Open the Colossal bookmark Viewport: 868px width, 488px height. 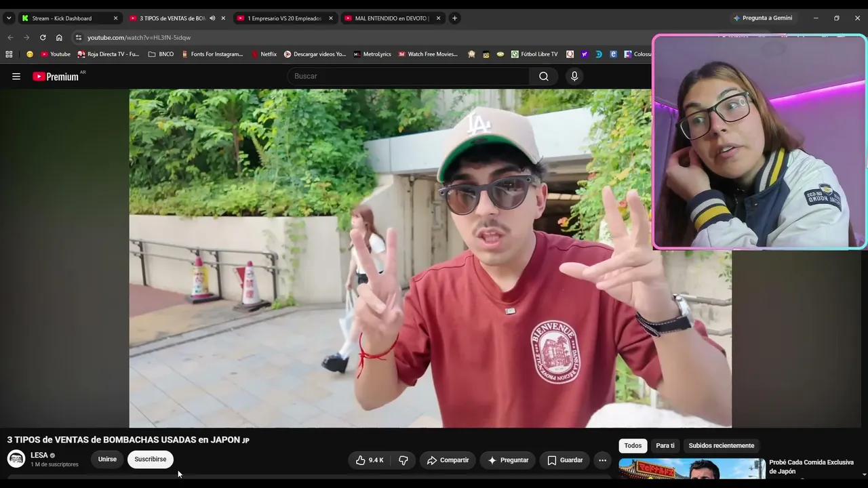tap(637, 54)
